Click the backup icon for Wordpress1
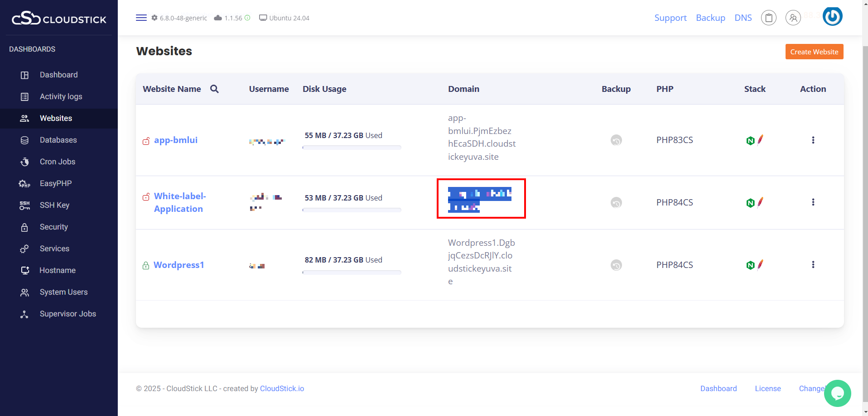 tap(616, 265)
